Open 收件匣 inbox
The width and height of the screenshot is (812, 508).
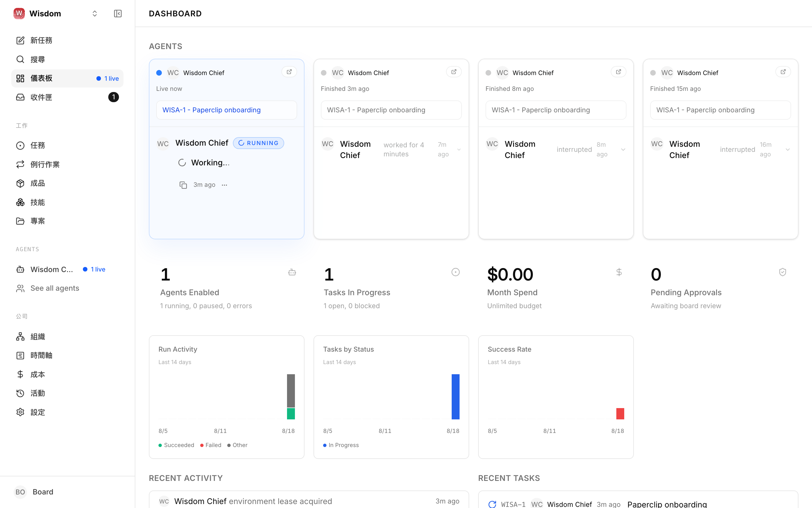pos(67,97)
